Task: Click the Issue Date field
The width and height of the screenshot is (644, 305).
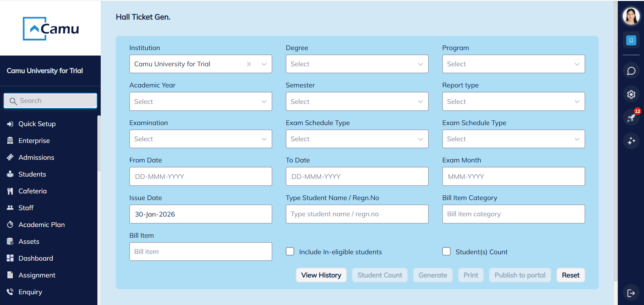Action: (x=200, y=214)
